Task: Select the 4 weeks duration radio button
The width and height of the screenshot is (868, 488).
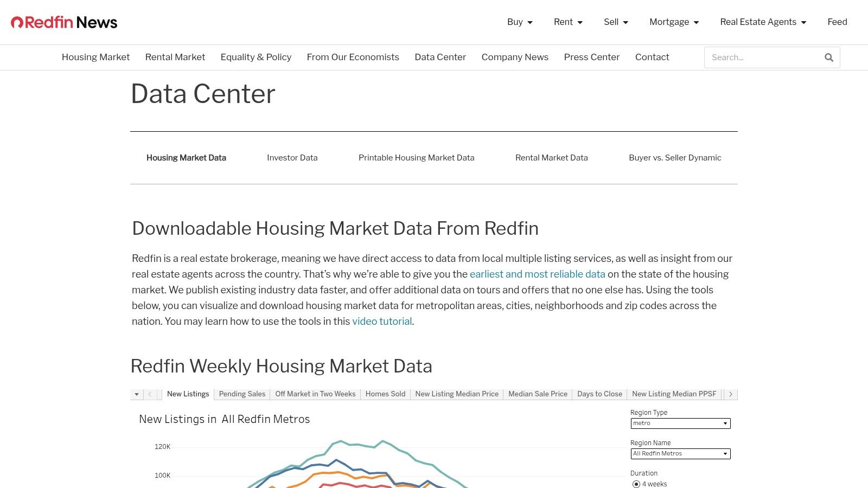Action: [635, 484]
